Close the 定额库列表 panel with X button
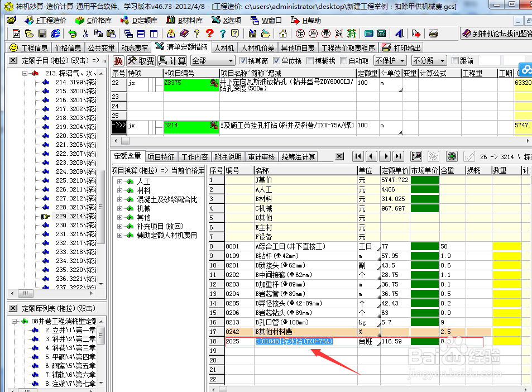This screenshot has width=532, height=392. (x=12, y=308)
